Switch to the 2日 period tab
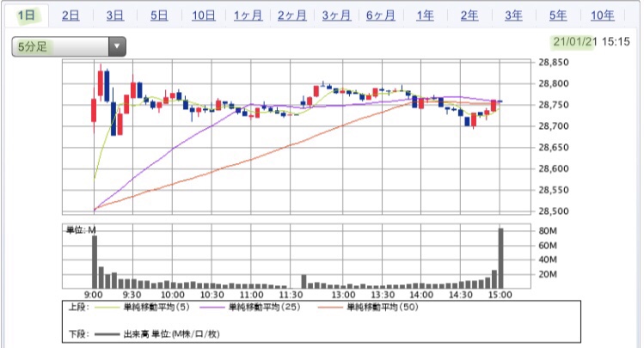 (x=71, y=15)
